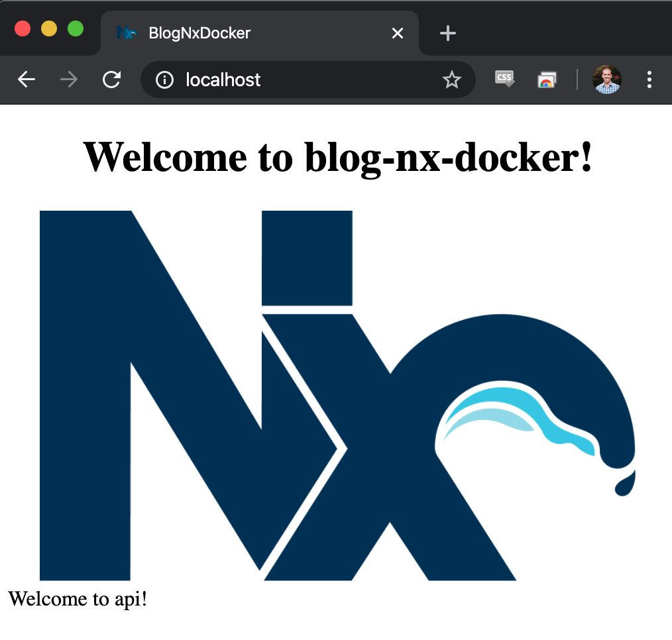This screenshot has width=672, height=640.
Task: Select the BlogNxDocker tab
Action: pos(260,33)
